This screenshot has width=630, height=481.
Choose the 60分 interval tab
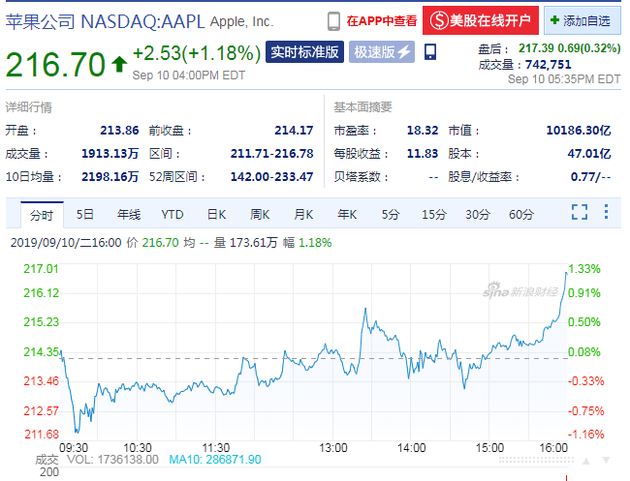pyautogui.click(x=521, y=215)
